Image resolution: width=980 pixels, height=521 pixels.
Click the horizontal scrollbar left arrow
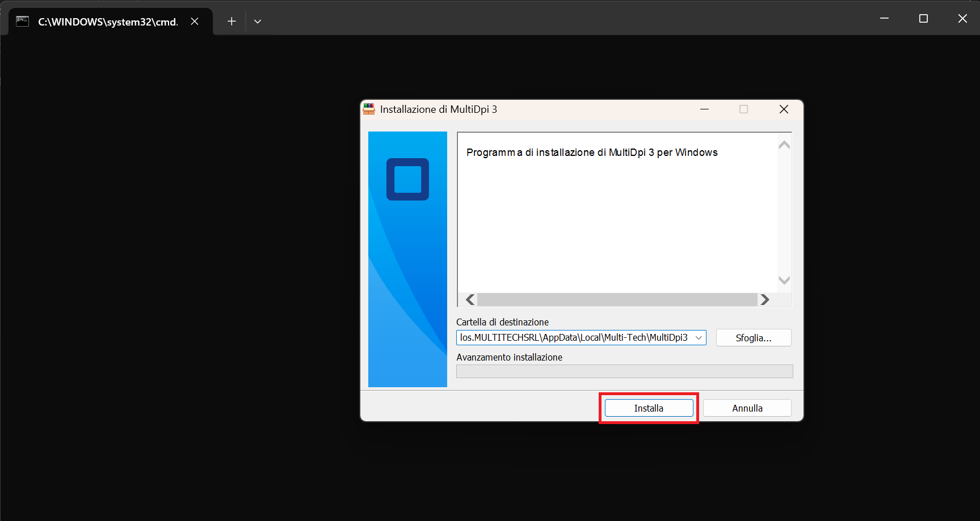[470, 299]
